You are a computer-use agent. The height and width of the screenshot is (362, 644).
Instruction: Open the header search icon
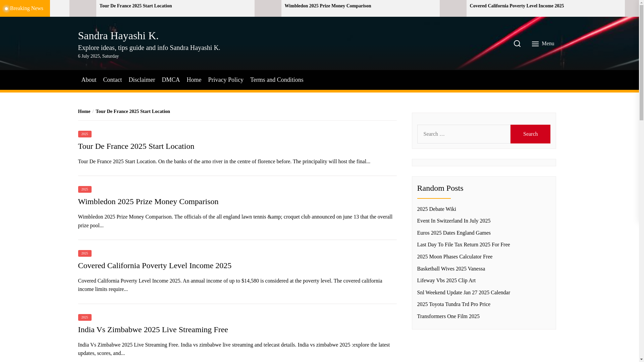[517, 44]
